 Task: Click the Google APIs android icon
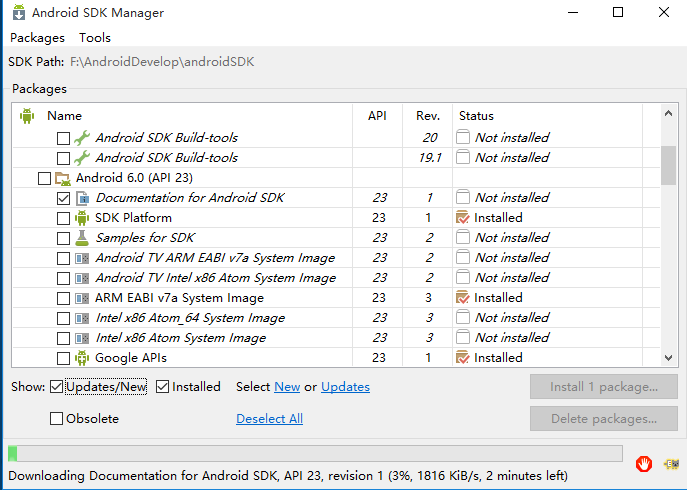tap(82, 358)
